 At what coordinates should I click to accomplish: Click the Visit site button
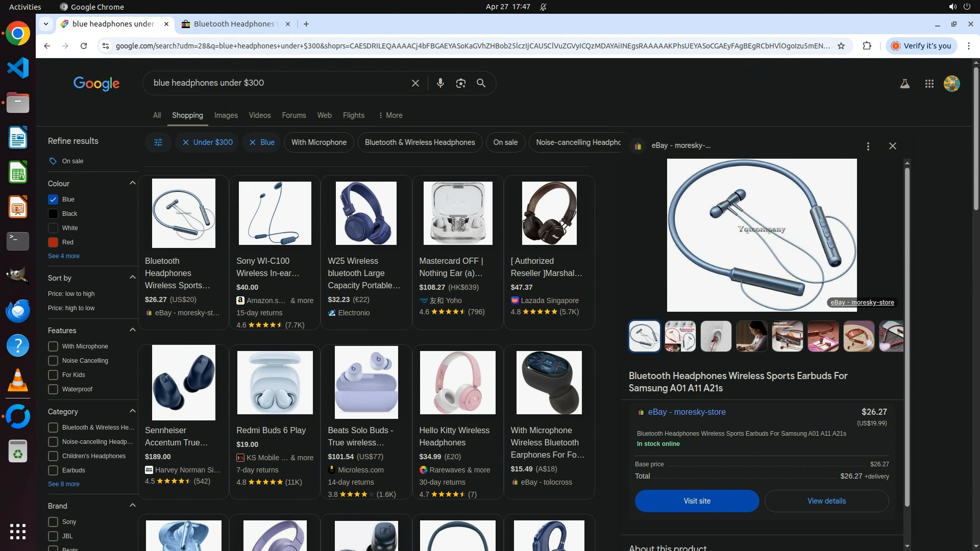697,501
